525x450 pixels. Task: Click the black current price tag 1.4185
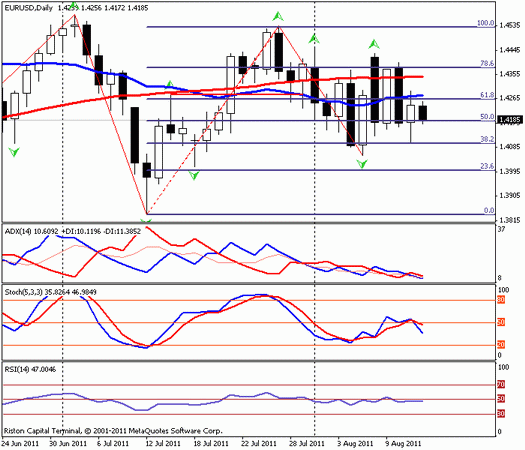pyautogui.click(x=510, y=120)
